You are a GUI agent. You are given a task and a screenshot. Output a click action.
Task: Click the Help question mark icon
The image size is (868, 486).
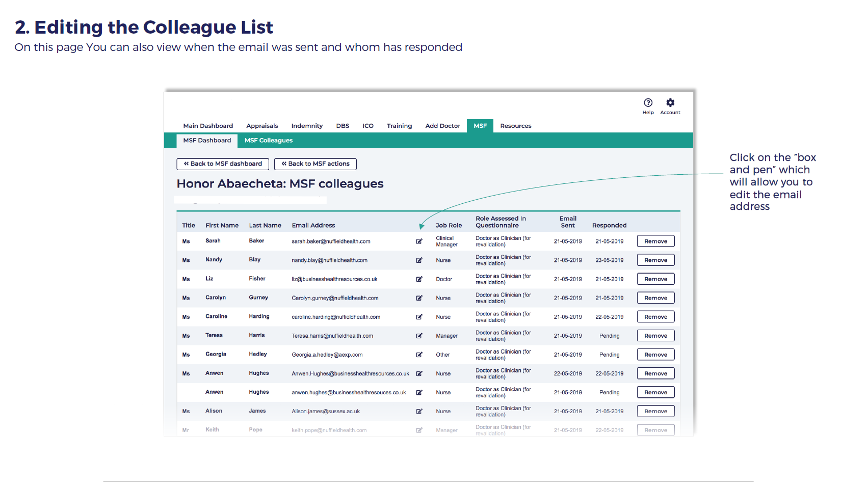[x=648, y=103]
